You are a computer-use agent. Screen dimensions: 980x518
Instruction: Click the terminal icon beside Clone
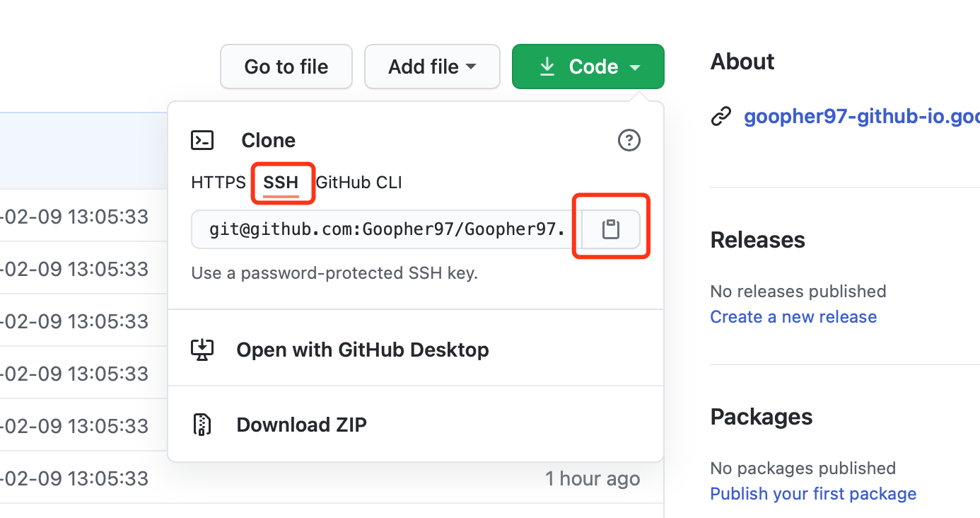202,140
